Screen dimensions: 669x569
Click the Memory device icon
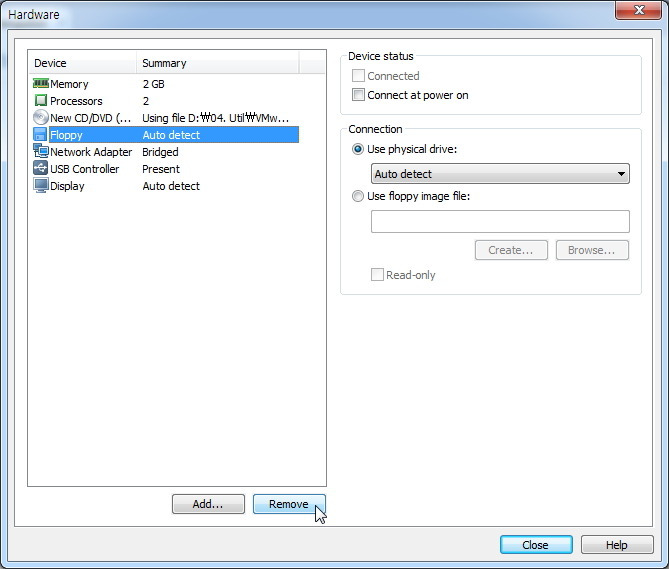coord(41,84)
